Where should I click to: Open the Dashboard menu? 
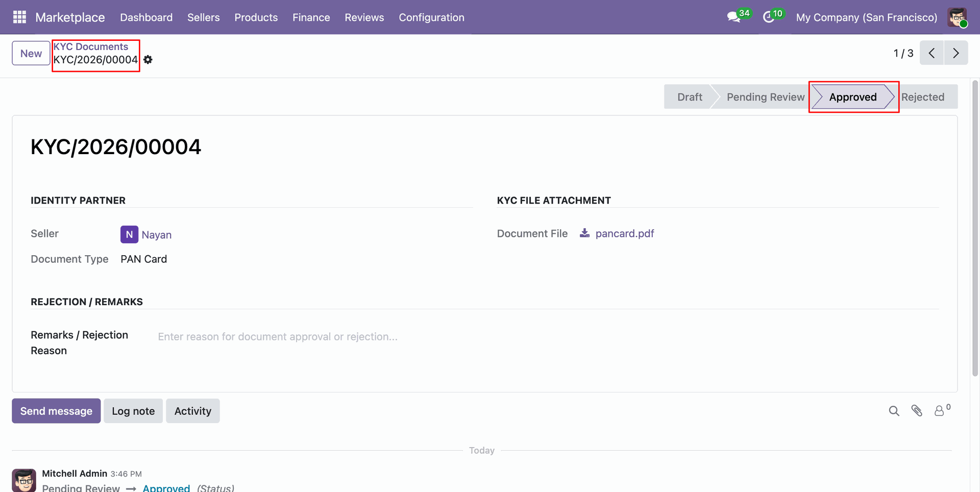(x=146, y=17)
